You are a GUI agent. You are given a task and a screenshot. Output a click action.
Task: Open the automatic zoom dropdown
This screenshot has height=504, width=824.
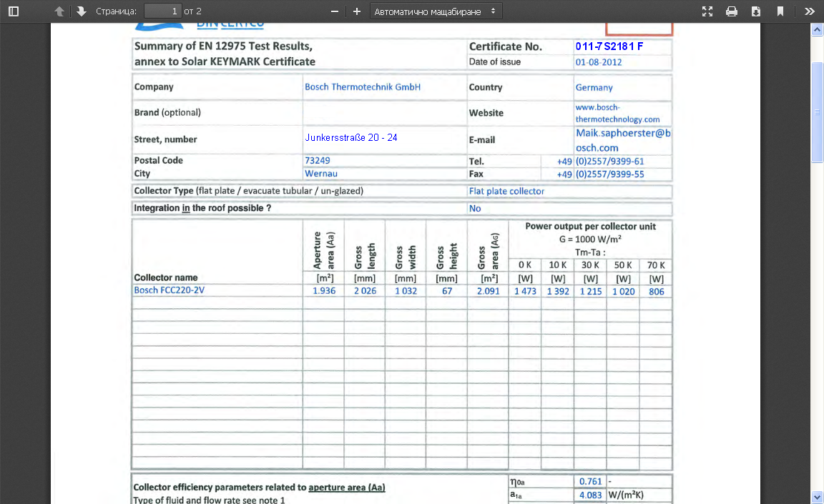[x=436, y=11]
